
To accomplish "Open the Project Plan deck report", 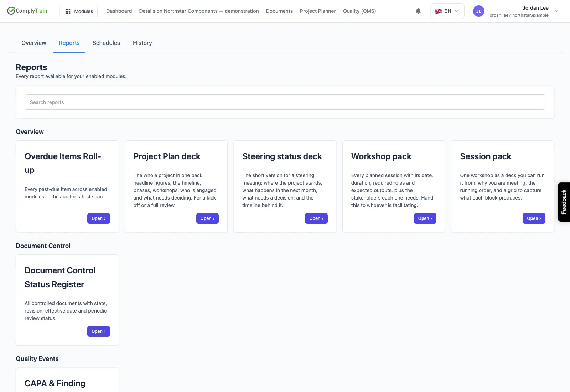I will click(207, 218).
